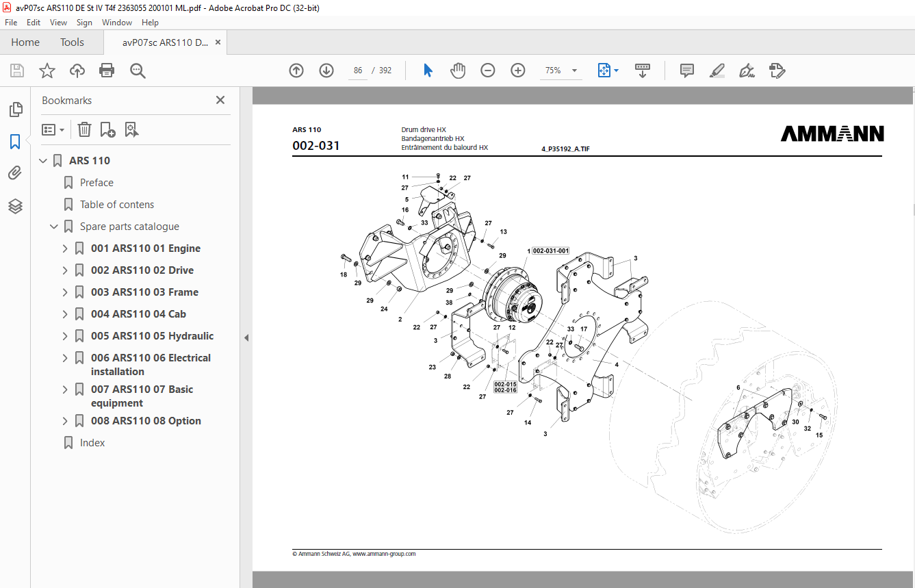Expand the 001 ARS110 01 Engine bookmark
This screenshot has height=588, width=915.
point(65,248)
